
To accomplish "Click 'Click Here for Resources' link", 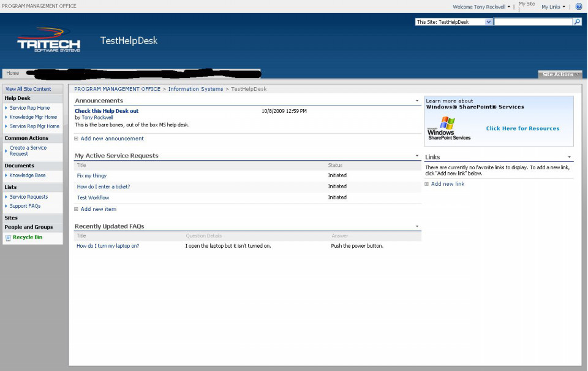I will [x=522, y=129].
